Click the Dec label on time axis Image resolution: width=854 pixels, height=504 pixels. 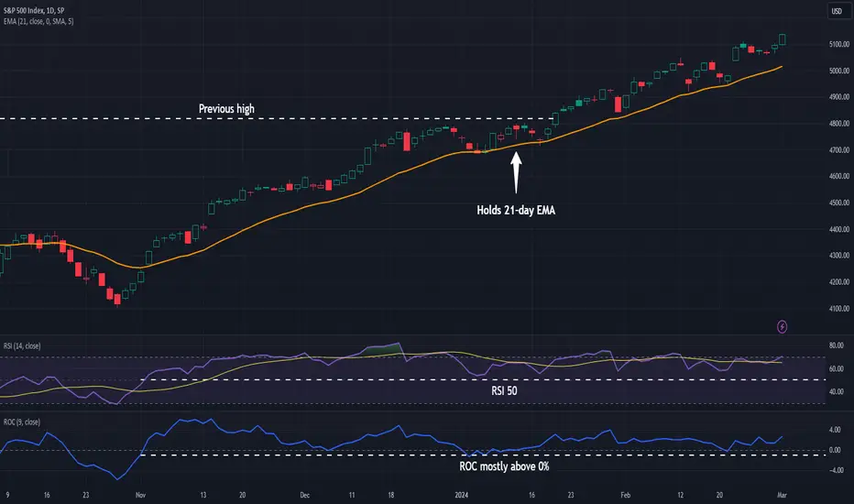click(305, 495)
